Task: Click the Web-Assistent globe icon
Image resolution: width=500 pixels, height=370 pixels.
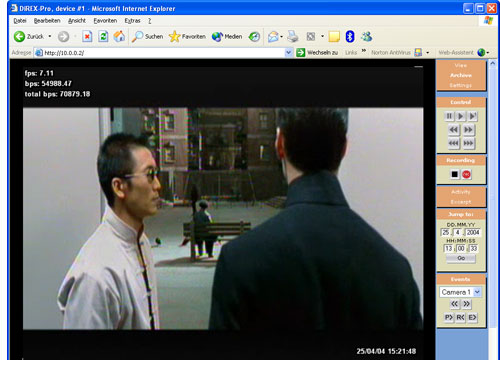Action: (481, 52)
